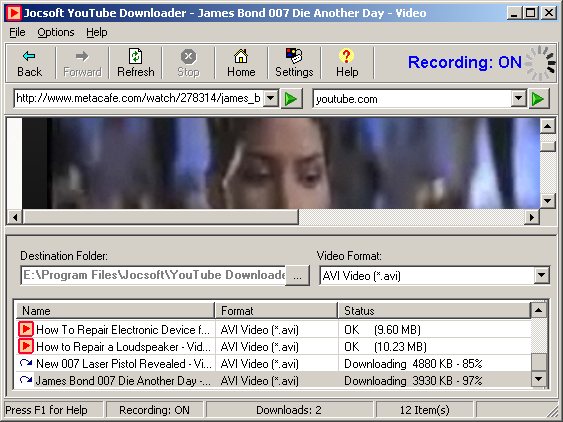The image size is (563, 422).
Task: Click status 'OK (10.23 MB)'
Action: click(x=385, y=347)
